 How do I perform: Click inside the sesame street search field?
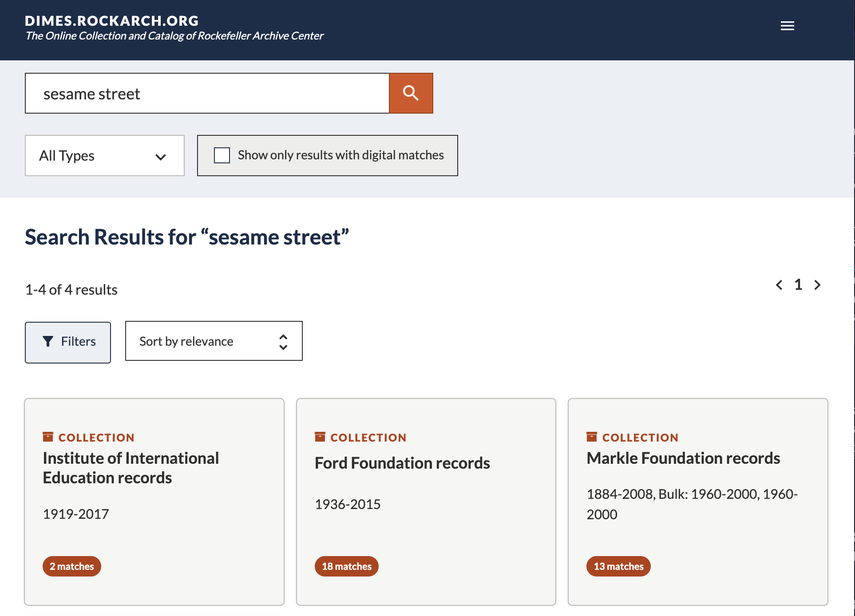[x=207, y=93]
